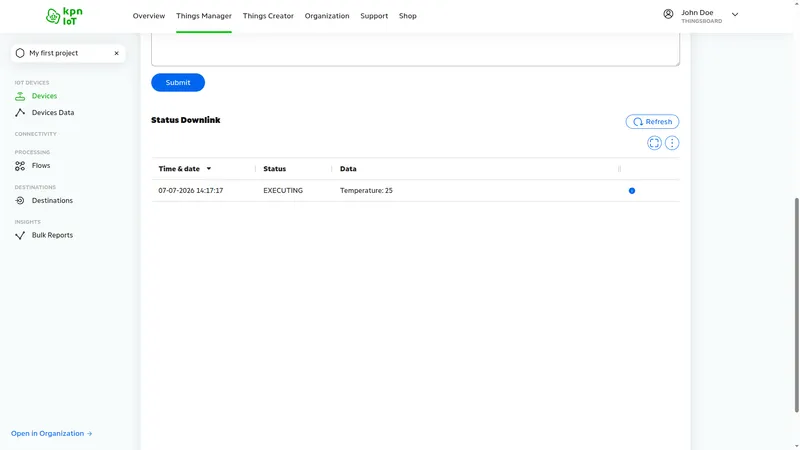The height and width of the screenshot is (450, 800).
Task: Click the Flows icon in the sidebar
Action: tap(20, 166)
